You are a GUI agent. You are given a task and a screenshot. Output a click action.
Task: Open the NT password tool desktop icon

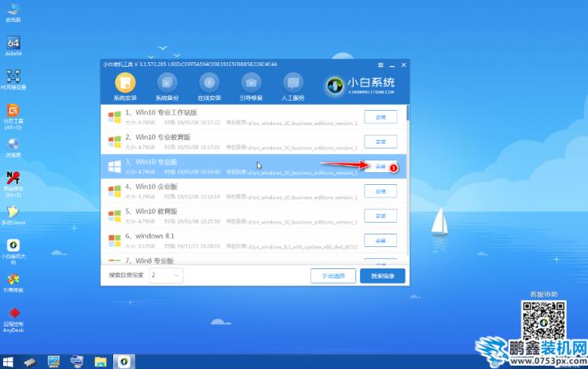tap(13, 184)
